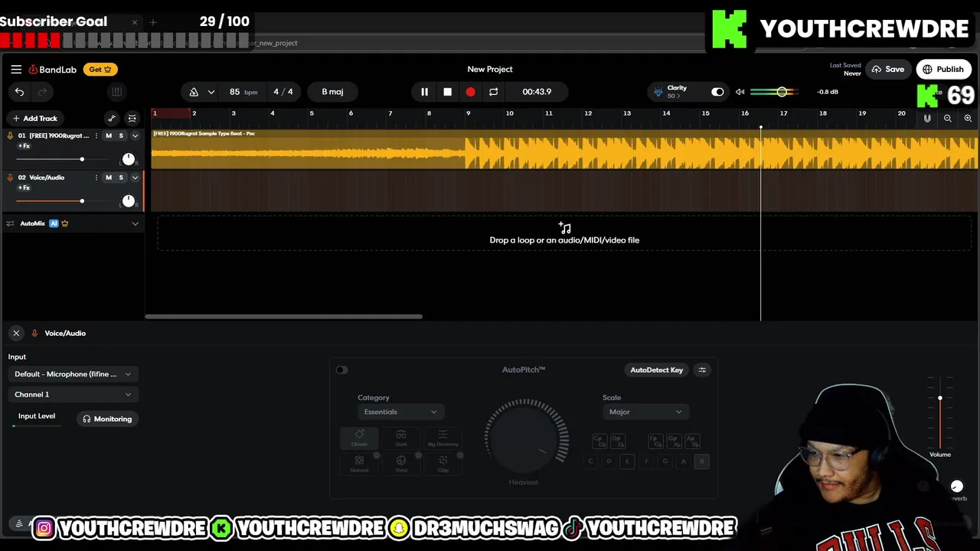Mute track 01 with the M button
The image size is (980, 551).
point(109,135)
